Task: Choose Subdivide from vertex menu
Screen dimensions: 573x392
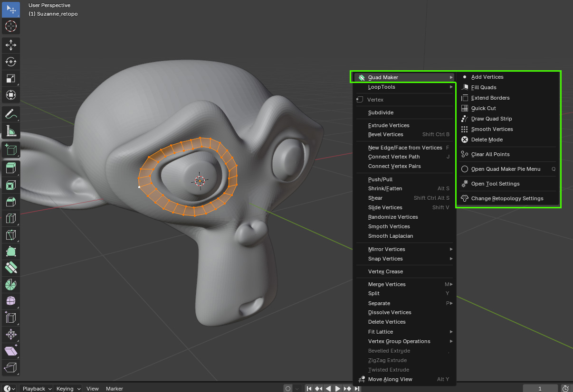Action: pyautogui.click(x=404, y=112)
